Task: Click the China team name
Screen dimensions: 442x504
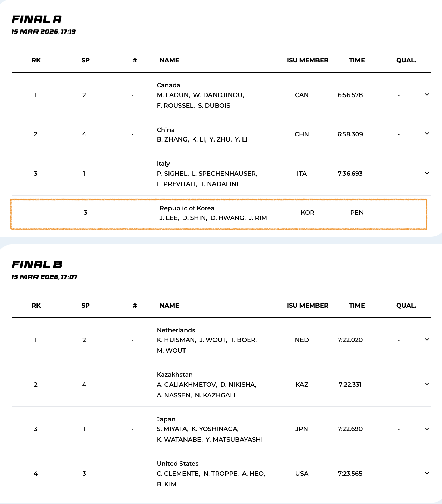Action: [x=166, y=130]
